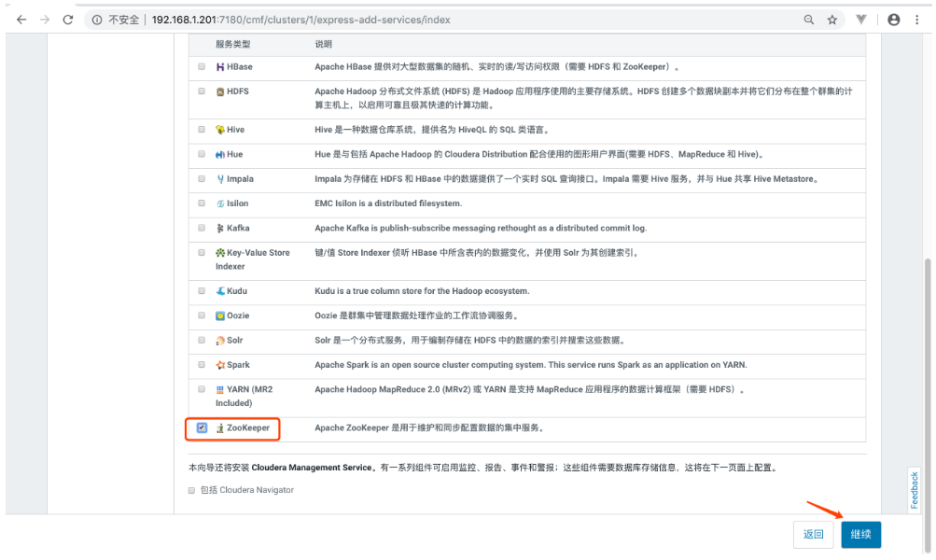Click the Hive service name
This screenshot has height=560, width=936.
click(x=235, y=130)
